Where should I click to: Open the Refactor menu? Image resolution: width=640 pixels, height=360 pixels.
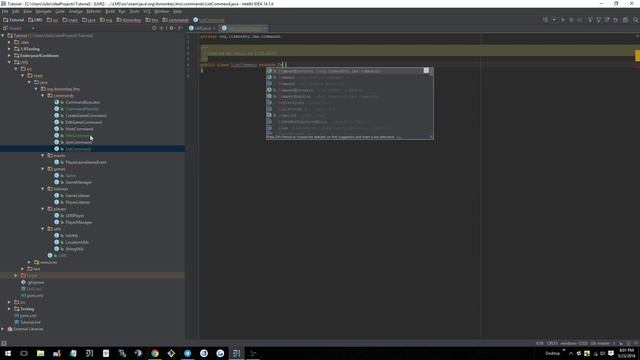pos(93,11)
